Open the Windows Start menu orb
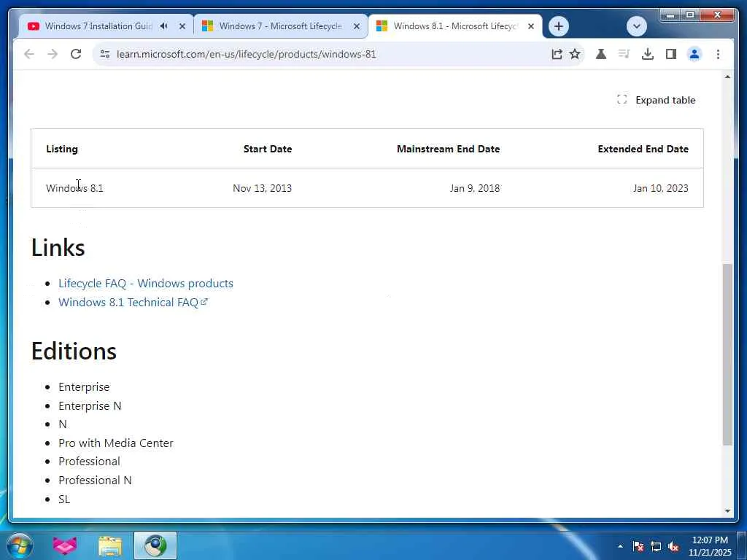This screenshot has height=560, width=747. pos(20,545)
